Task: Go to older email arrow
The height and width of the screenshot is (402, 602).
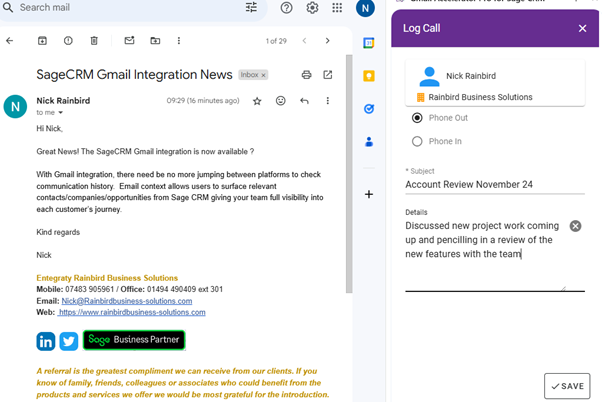Action: 327,41
